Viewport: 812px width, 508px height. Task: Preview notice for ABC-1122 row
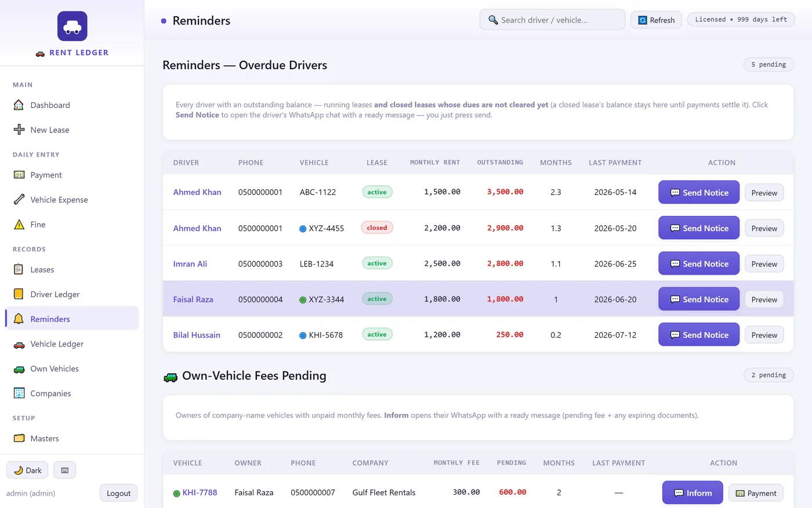tap(764, 193)
